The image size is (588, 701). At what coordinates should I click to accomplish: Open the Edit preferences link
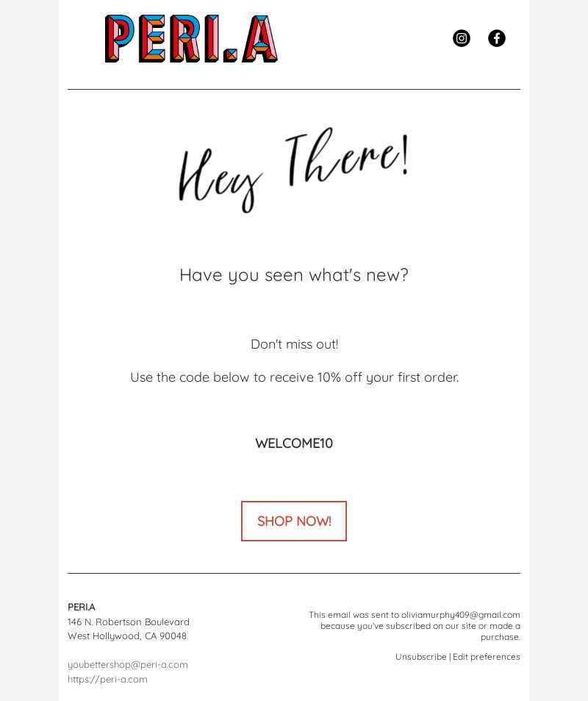(x=486, y=657)
